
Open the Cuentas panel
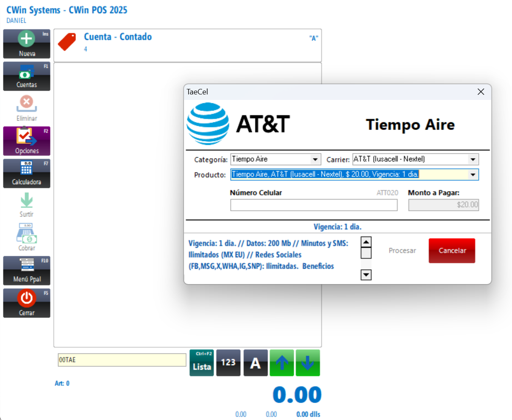coord(26,76)
